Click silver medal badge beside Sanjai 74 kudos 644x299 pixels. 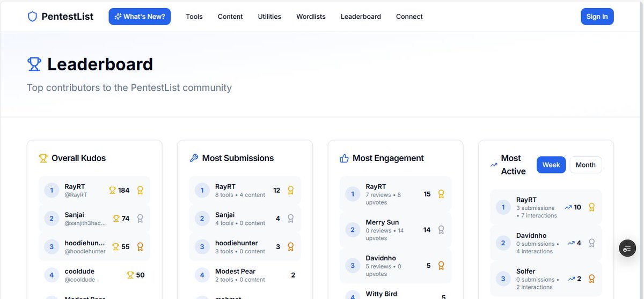140,218
